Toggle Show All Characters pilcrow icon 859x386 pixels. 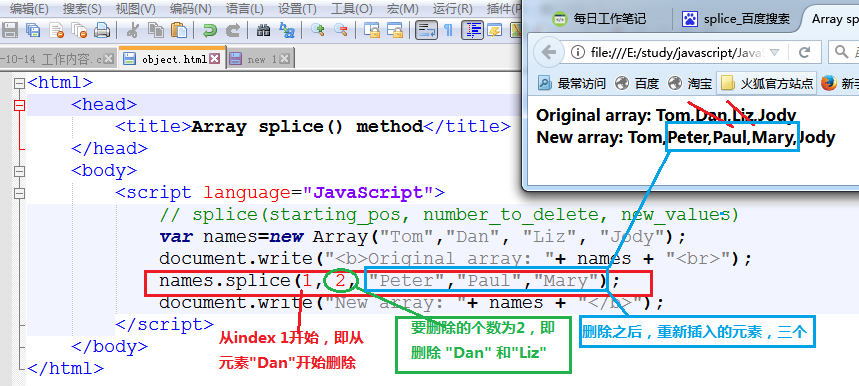(x=448, y=30)
